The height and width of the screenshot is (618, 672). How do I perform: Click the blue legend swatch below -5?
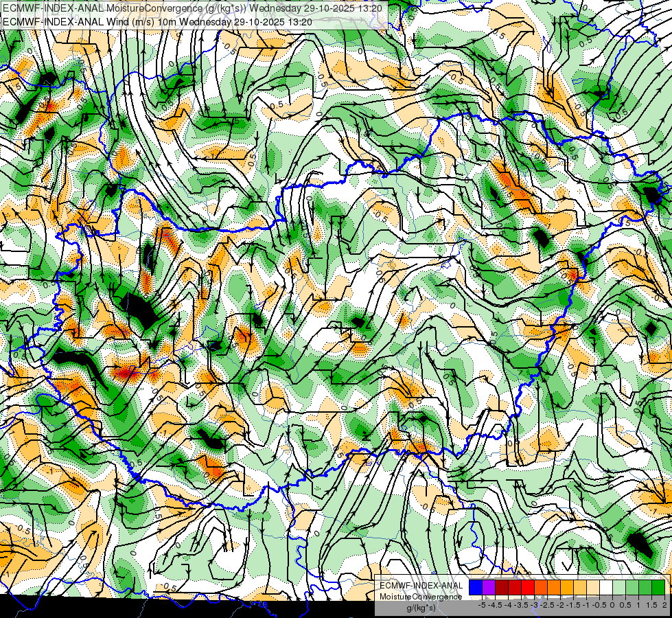(x=476, y=587)
